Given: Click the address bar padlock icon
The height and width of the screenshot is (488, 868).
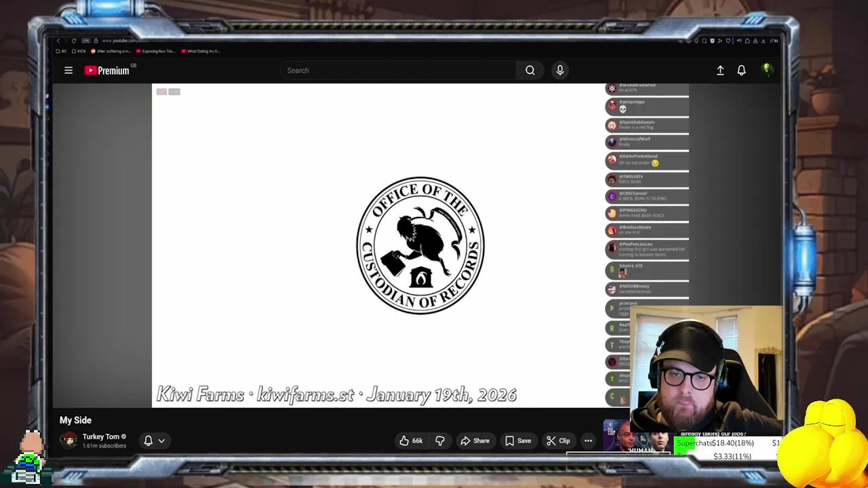Looking at the screenshot, I should 96,41.
